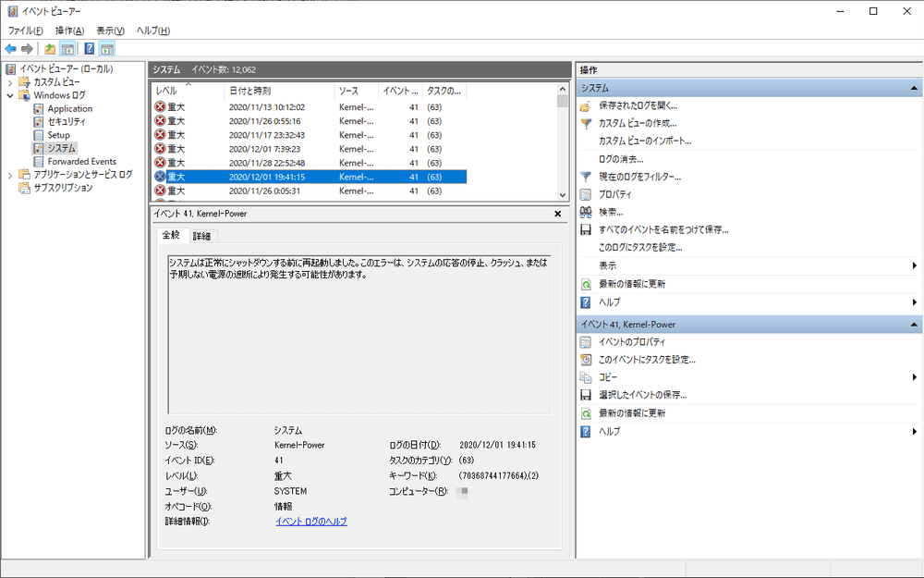Open the 操作(A) menu
This screenshot has width=924, height=578.
[69, 31]
